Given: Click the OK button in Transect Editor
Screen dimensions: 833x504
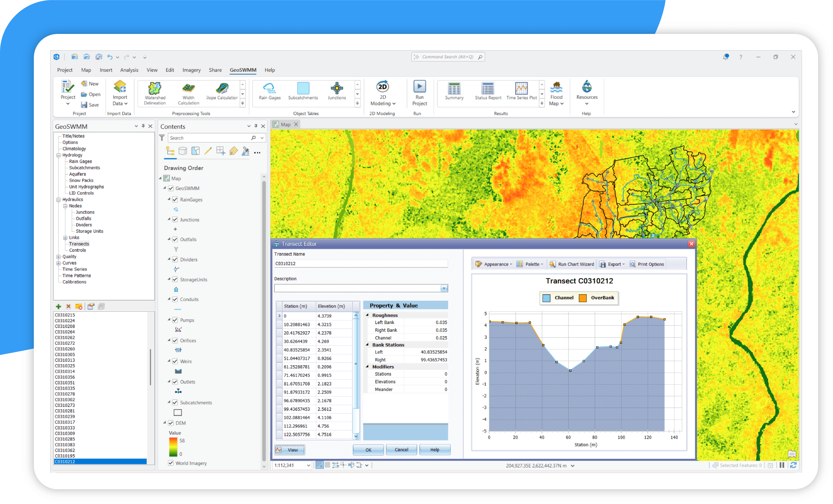Looking at the screenshot, I should (x=368, y=450).
